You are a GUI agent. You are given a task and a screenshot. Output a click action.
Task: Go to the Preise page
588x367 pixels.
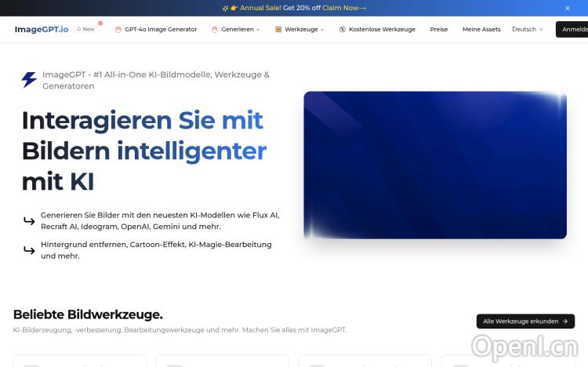[439, 29]
